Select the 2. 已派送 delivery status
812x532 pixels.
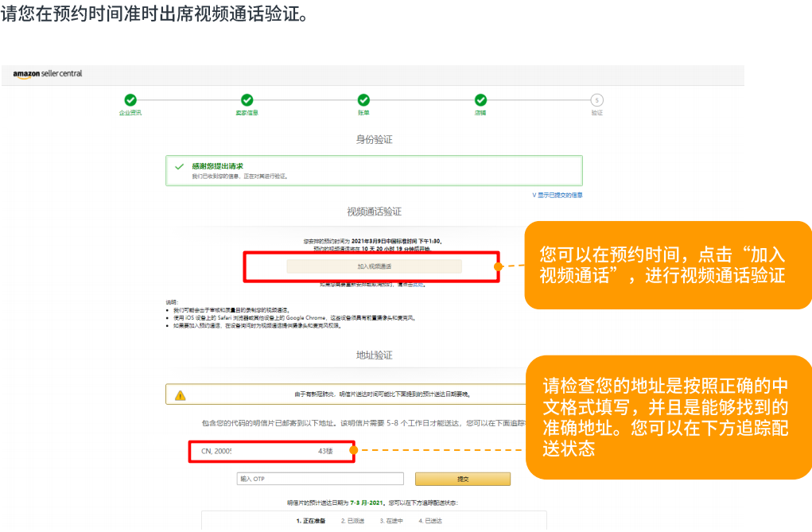click(x=354, y=521)
